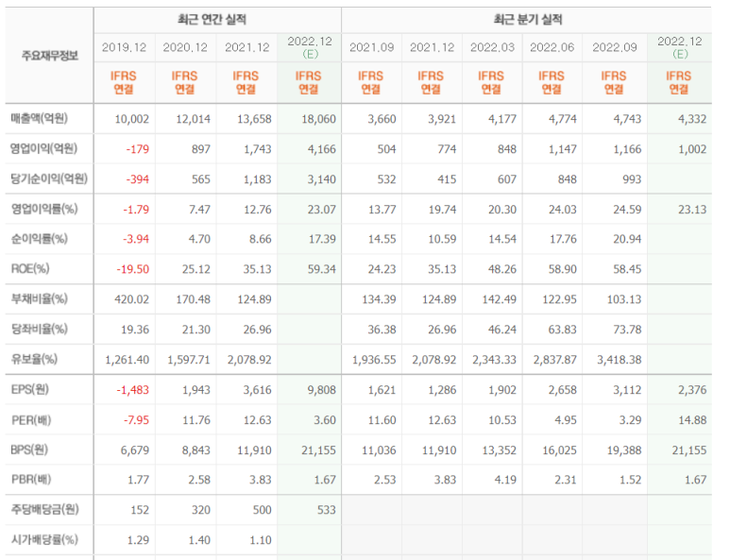Click reserve ratio value 3,418.38
The height and width of the screenshot is (560, 730).
(x=620, y=360)
